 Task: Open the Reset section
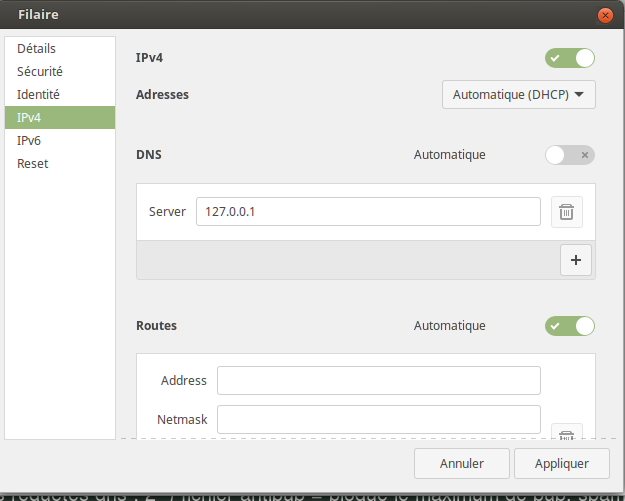pyautogui.click(x=33, y=163)
